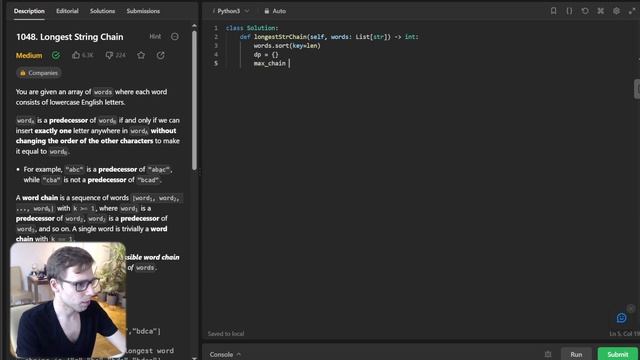Click the debugger icon left of Run

[548, 354]
